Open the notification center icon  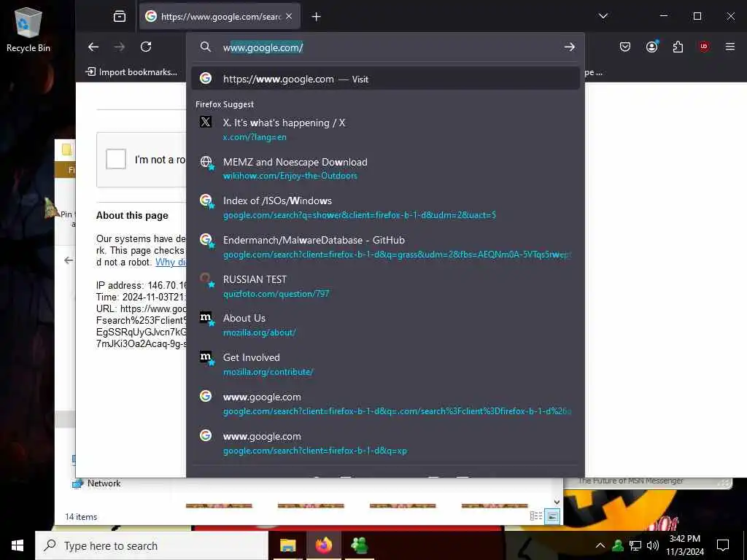[723, 545]
